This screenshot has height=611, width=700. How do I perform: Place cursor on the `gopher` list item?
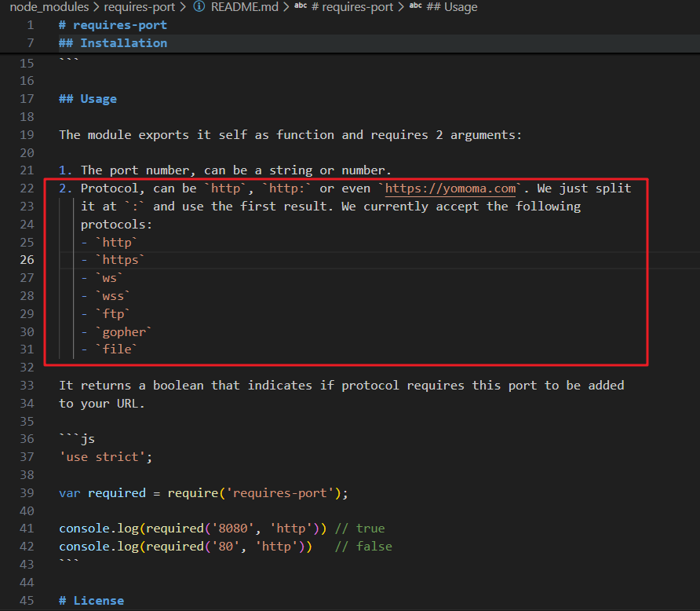(x=124, y=332)
